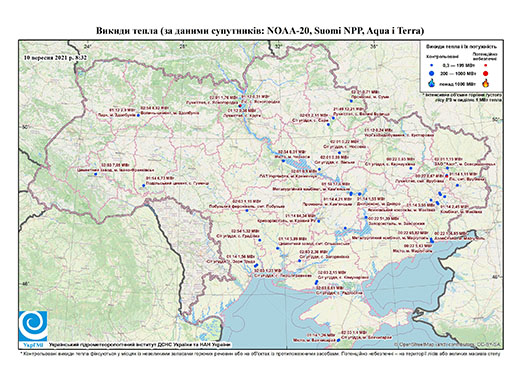
Task: Click the Zaporizhstal blue marker in Zaporizhzhia
Action: click(366, 218)
